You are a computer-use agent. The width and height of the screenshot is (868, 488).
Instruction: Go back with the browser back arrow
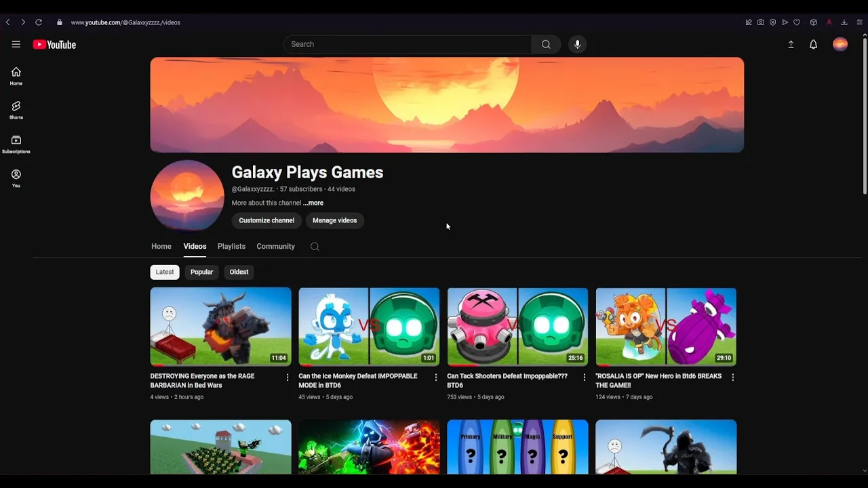click(x=7, y=22)
